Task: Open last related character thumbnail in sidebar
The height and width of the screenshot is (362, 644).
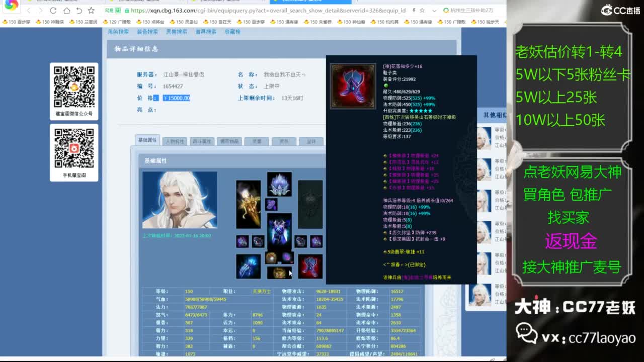Action: click(x=480, y=295)
